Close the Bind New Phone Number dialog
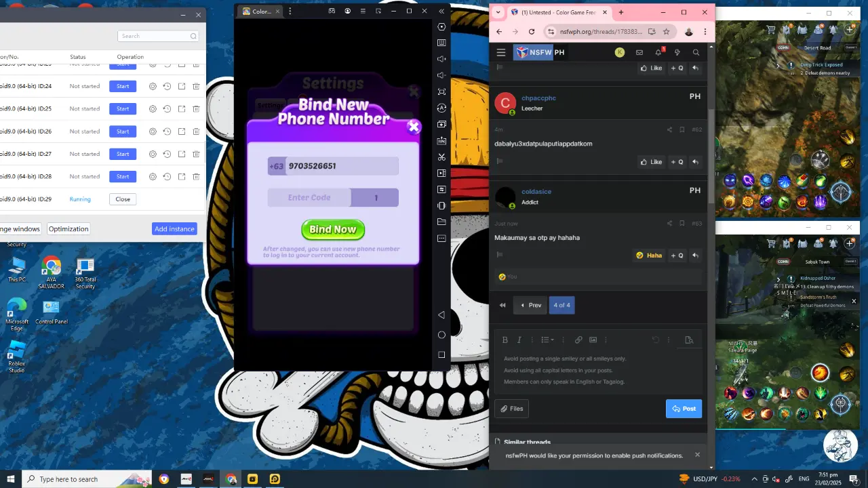This screenshot has height=488, width=868. [414, 127]
